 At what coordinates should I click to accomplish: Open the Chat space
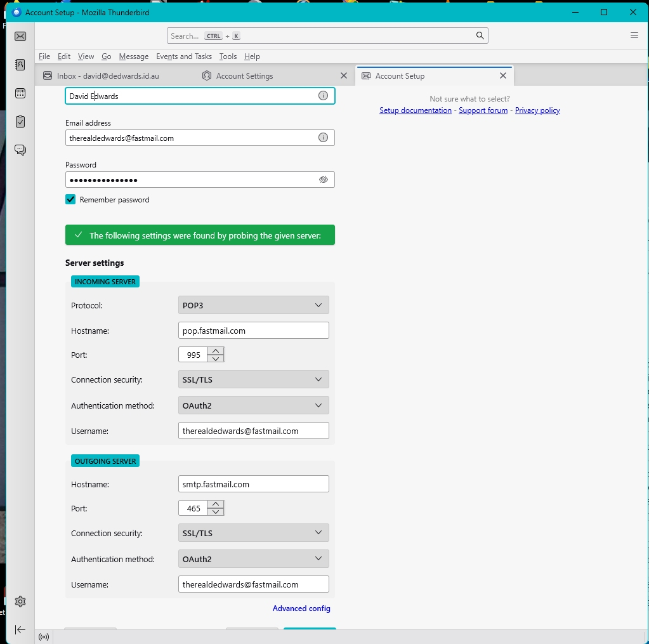[20, 150]
